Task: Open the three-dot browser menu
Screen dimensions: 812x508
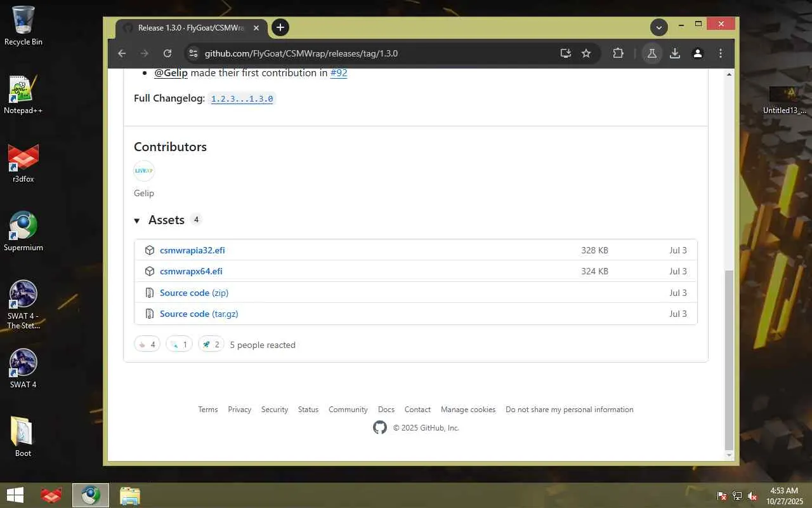Action: 721,53
